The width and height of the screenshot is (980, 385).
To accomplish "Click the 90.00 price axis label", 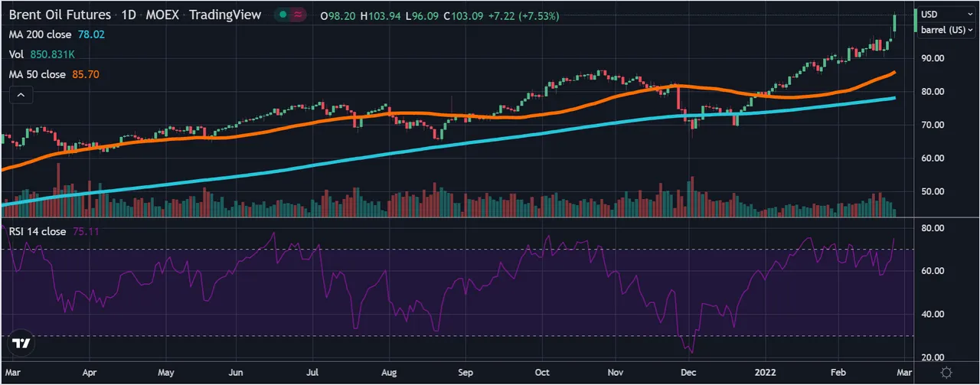I will [932, 58].
